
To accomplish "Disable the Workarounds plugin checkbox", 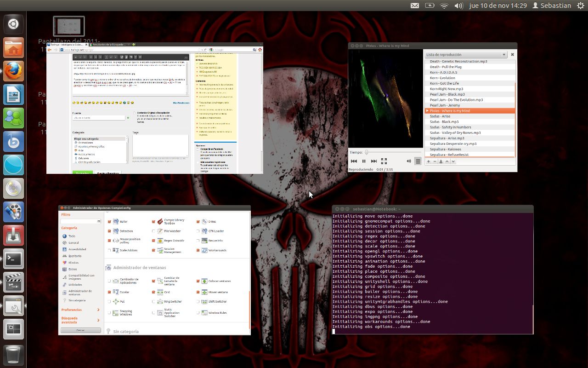I will tap(198, 250).
